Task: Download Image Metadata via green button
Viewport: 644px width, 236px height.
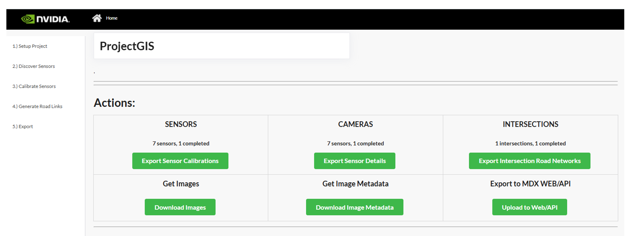Action: tap(354, 207)
